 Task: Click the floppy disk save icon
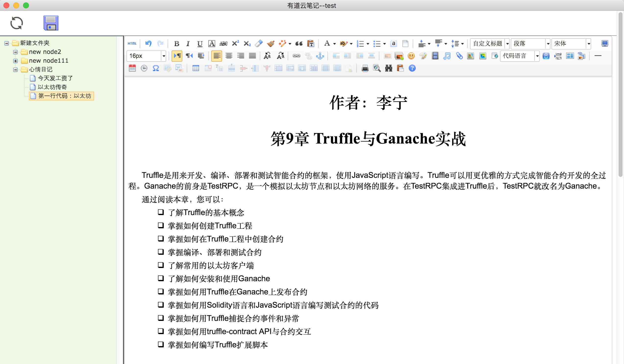tap(51, 23)
